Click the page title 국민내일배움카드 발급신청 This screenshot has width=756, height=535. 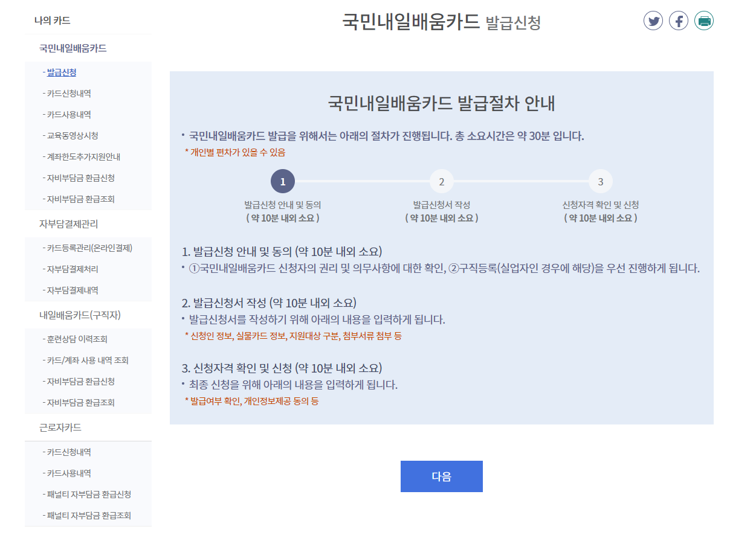(x=442, y=22)
